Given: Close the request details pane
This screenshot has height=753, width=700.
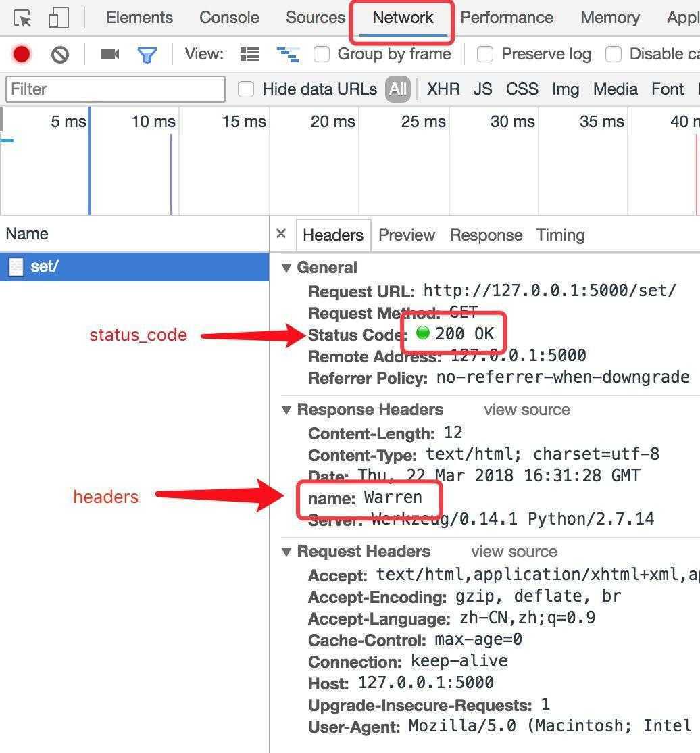Looking at the screenshot, I should (x=281, y=234).
